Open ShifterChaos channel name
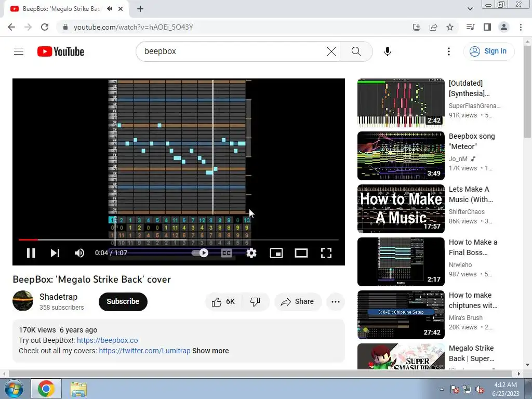The height and width of the screenshot is (399, 532). [x=467, y=212]
